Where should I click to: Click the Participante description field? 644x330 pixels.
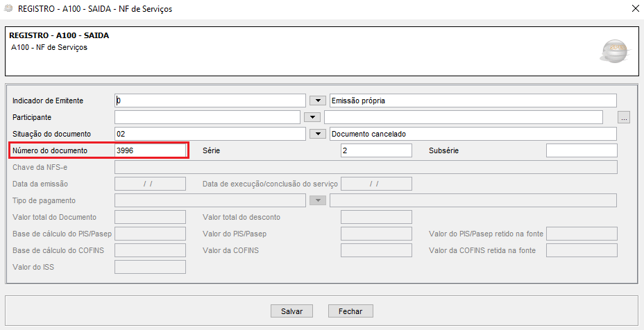464,117
